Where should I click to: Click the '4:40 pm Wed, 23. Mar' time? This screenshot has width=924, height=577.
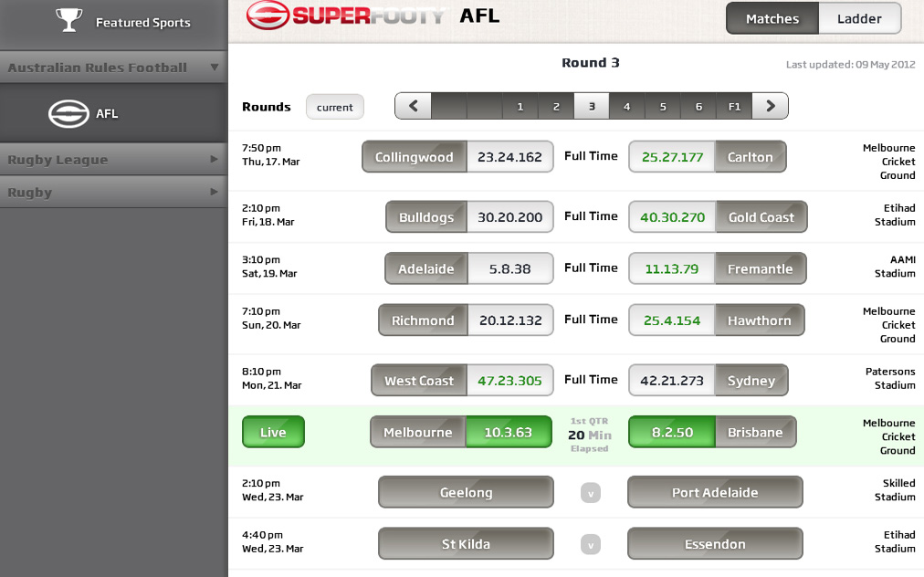click(272, 541)
